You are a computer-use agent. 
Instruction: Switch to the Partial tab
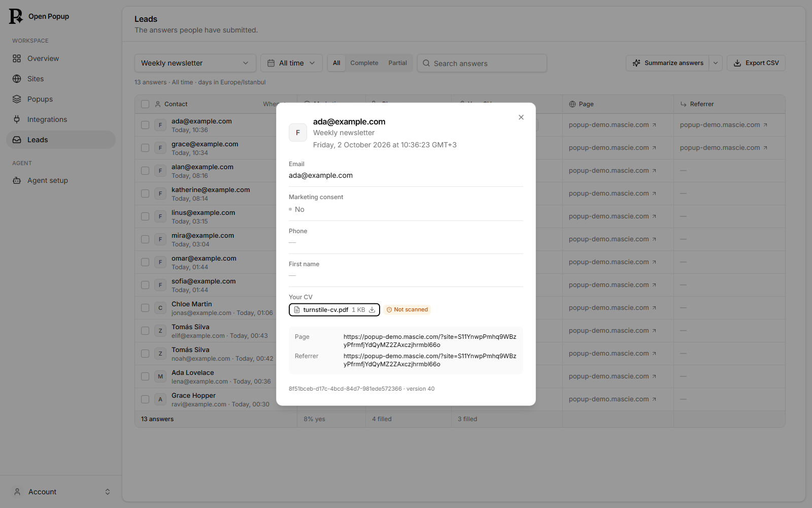coord(397,63)
